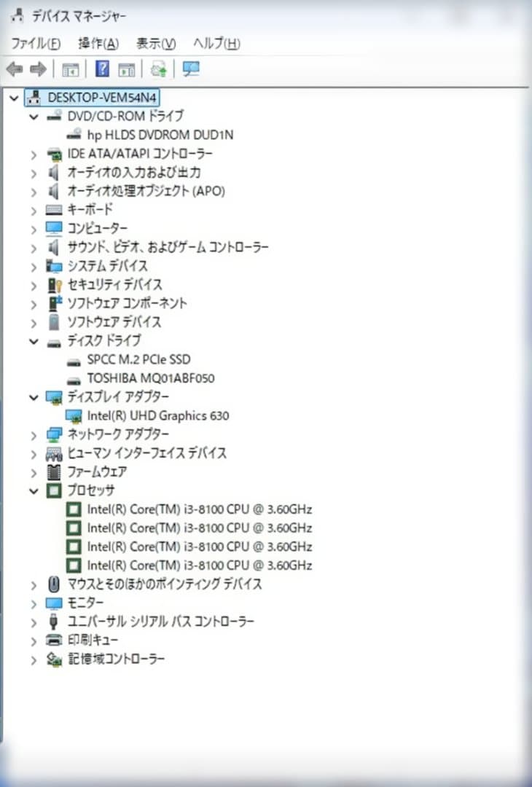Collapse the DESKTOP-VEM54N4 root node
532x787 pixels.
tap(14, 98)
